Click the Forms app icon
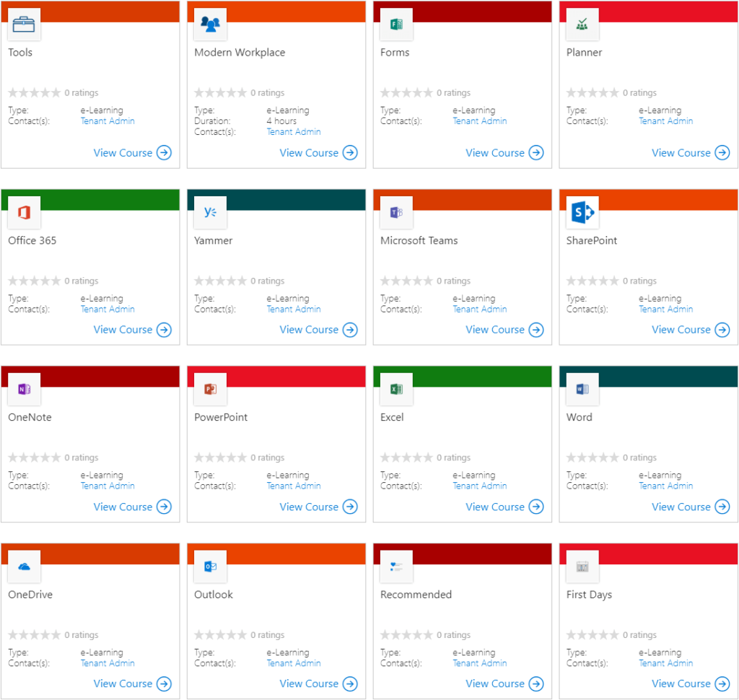Screen dimensions: 739x700 (x=396, y=24)
